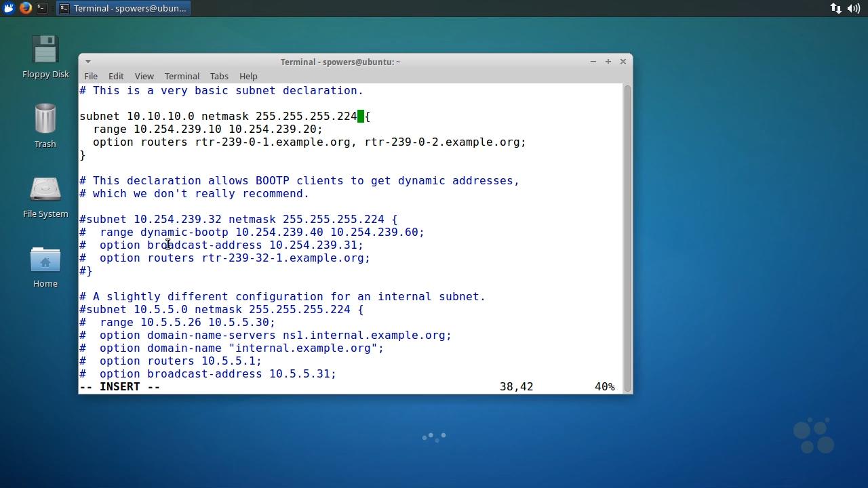Image resolution: width=868 pixels, height=488 pixels.
Task: Click "rtr-239-0-2.example.org" router text
Action: (442, 142)
